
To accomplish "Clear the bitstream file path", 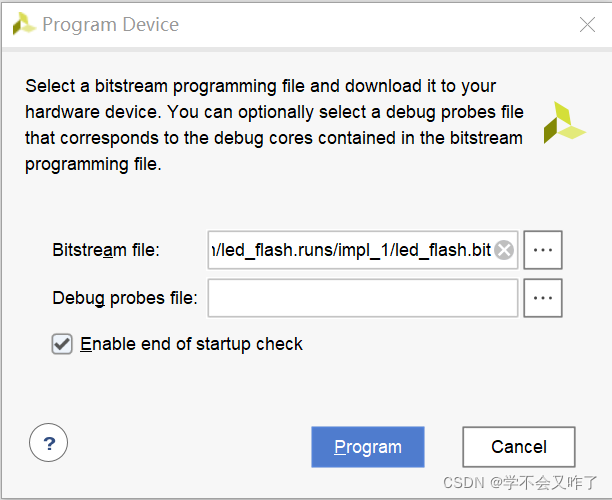I will [x=504, y=250].
